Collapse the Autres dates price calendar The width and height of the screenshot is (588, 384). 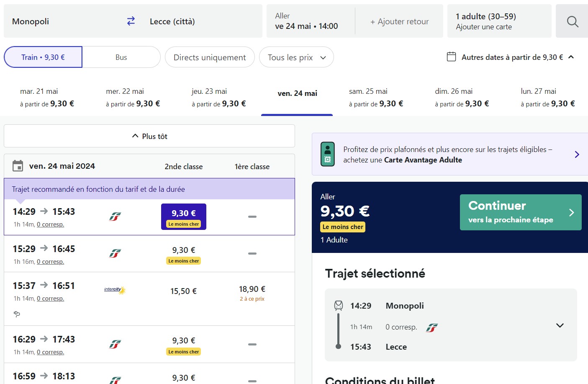pos(571,57)
